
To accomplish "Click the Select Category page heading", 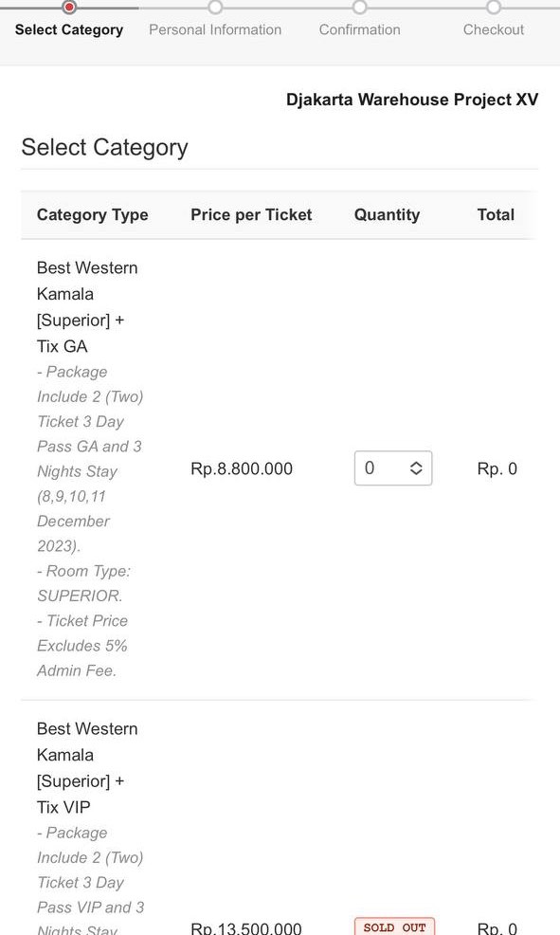I will [104, 148].
